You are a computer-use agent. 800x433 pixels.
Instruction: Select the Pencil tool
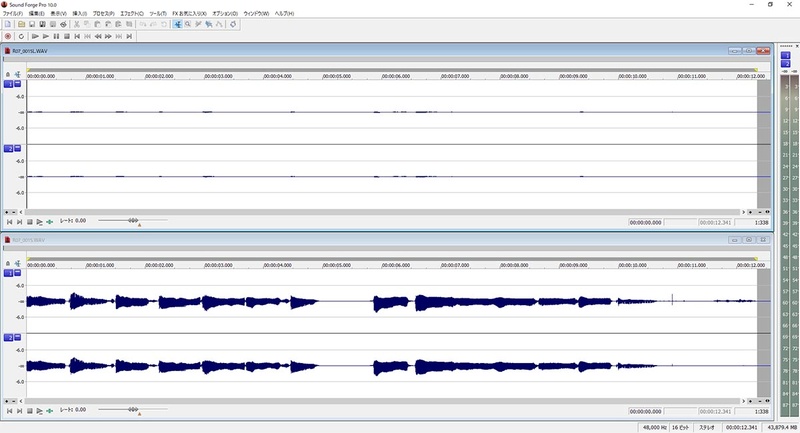(198, 24)
